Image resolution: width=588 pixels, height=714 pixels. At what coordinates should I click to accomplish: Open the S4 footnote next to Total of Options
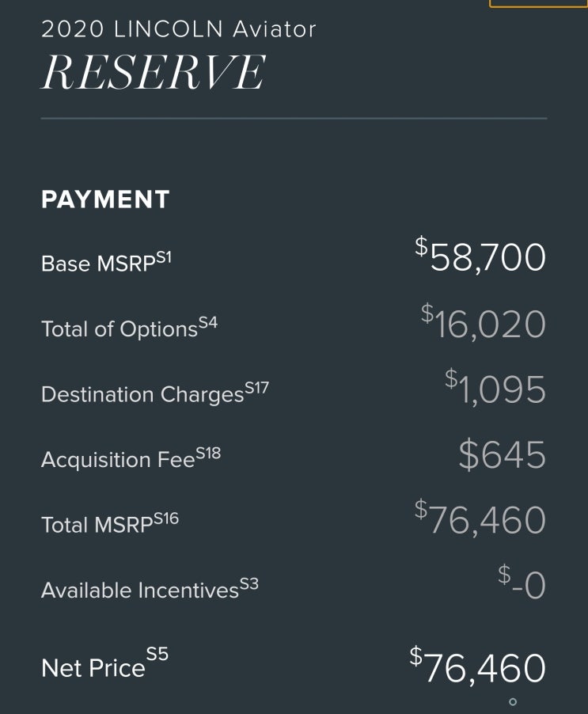click(x=208, y=323)
